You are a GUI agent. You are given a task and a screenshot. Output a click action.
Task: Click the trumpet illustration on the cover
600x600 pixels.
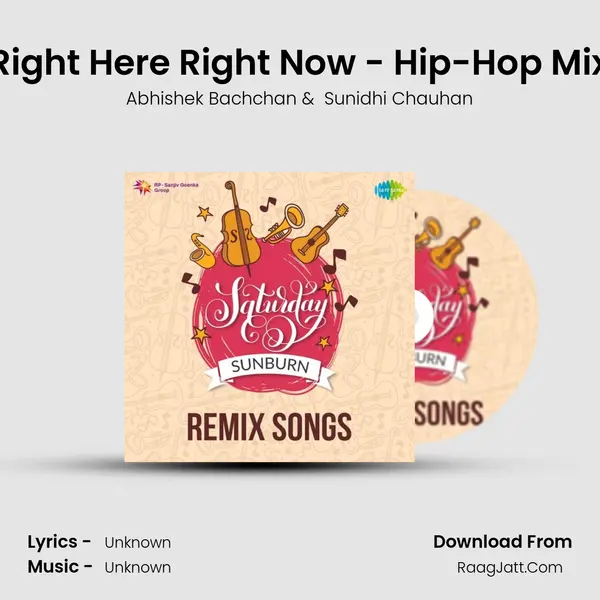284,225
